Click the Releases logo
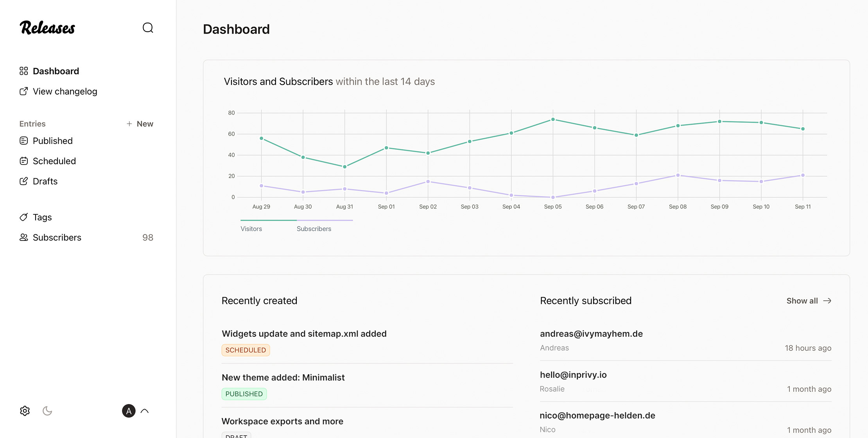The width and height of the screenshot is (868, 438). [47, 28]
